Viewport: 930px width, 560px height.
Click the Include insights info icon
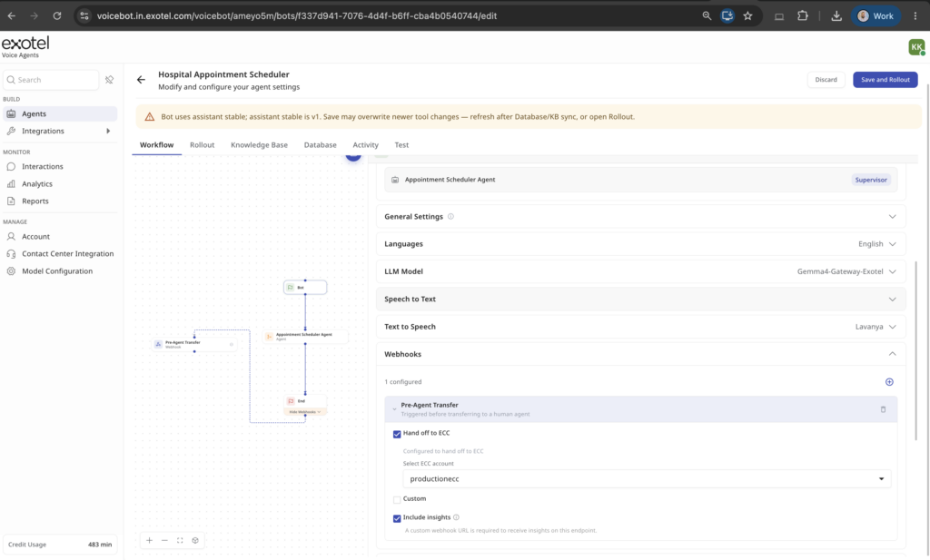[x=456, y=517]
